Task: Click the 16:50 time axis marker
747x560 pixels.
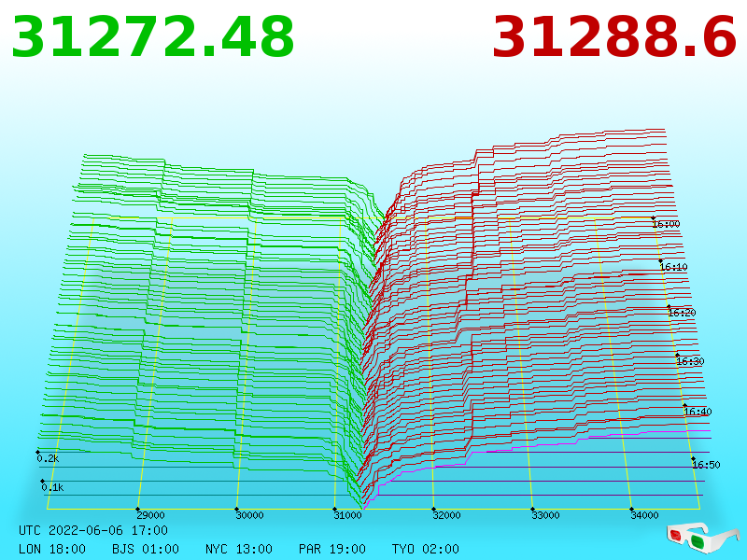Action: (706, 465)
